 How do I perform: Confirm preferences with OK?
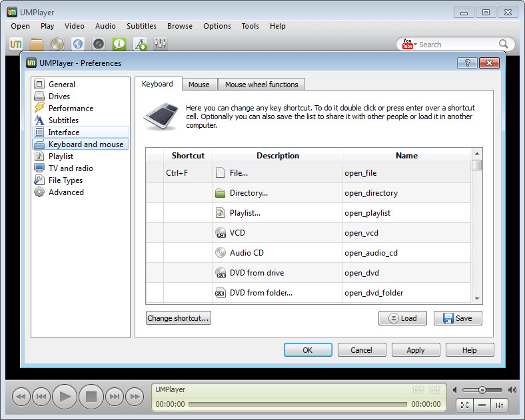(308, 349)
